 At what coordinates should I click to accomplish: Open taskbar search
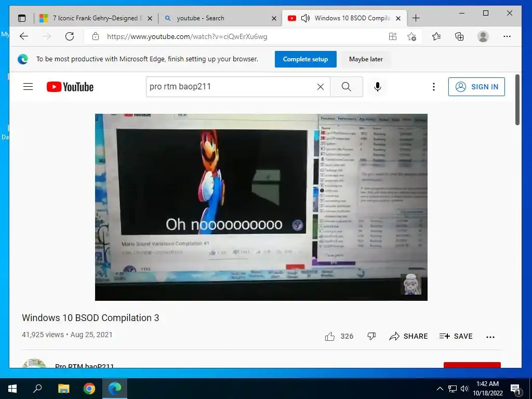coord(37,389)
